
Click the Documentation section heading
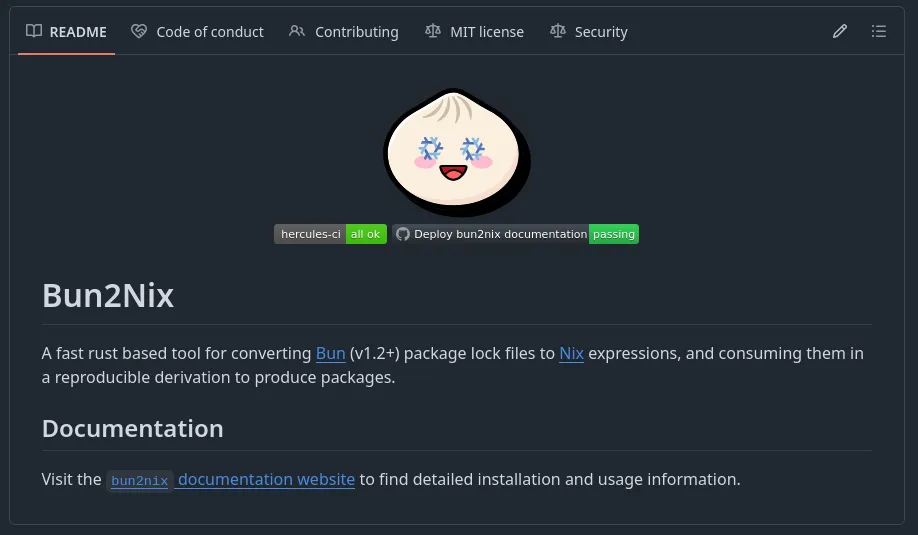132,428
